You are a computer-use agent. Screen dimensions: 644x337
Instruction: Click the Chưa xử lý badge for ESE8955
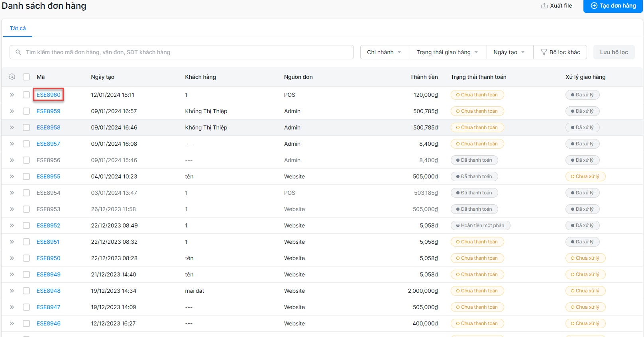click(x=585, y=176)
